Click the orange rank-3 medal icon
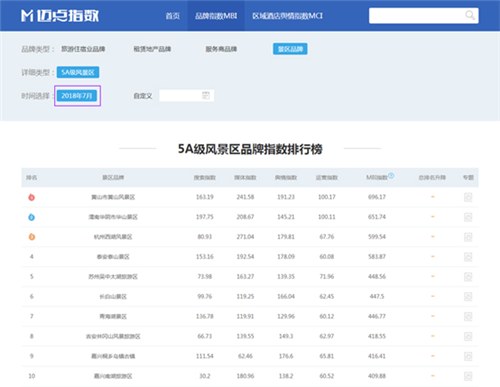 31,237
